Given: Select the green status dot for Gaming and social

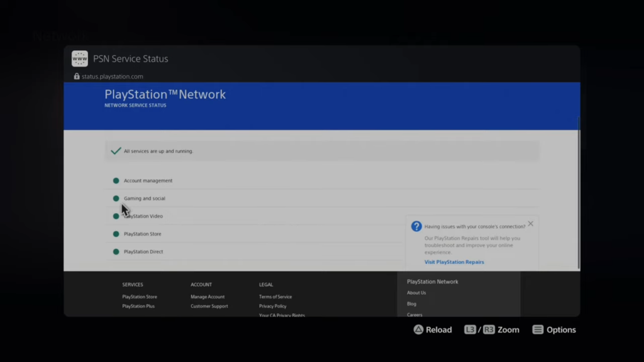Looking at the screenshot, I should point(116,198).
